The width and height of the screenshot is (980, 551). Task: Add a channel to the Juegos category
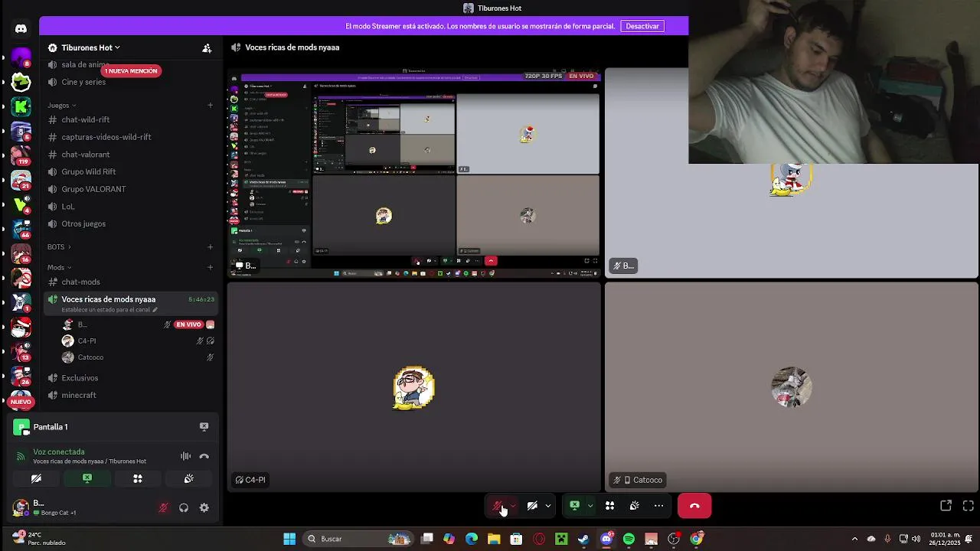tap(211, 105)
